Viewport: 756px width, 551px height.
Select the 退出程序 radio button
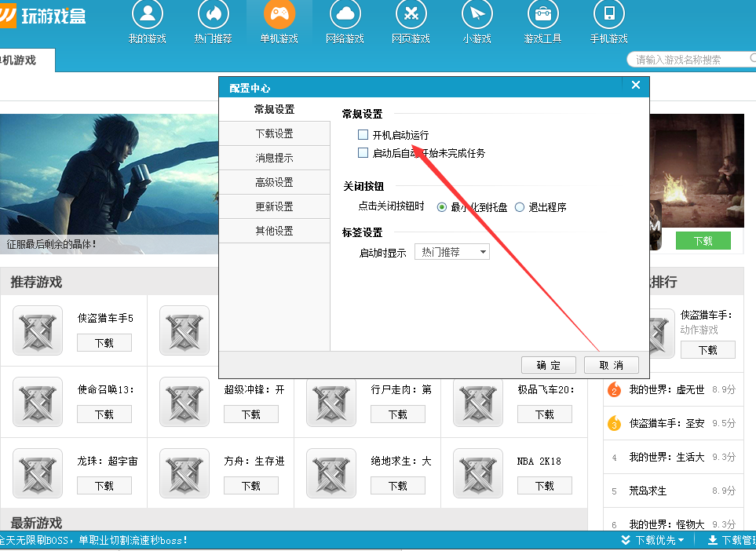click(x=520, y=207)
